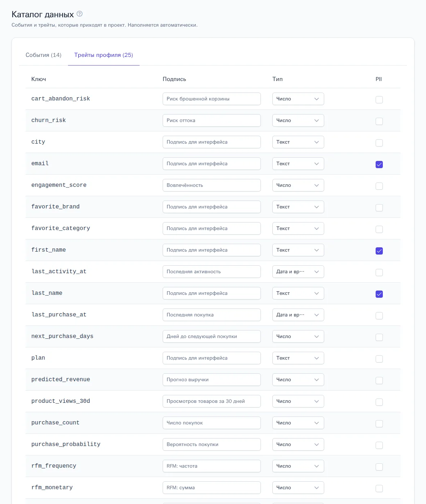
Task: Open type dropdown for churn_risk
Action: (x=298, y=121)
